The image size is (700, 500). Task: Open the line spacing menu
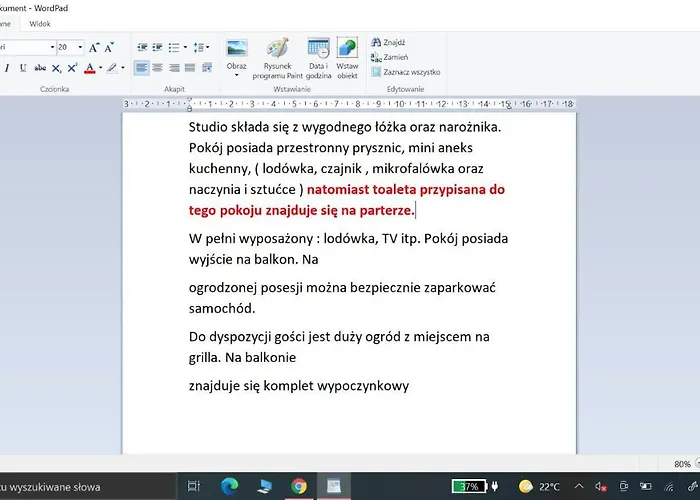[201, 47]
